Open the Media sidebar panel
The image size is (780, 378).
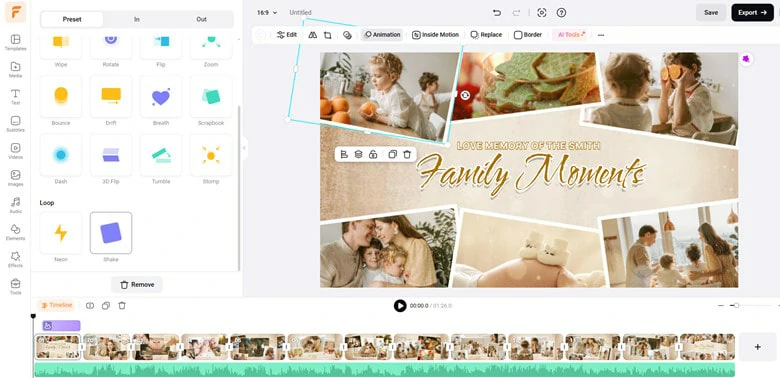click(x=15, y=70)
